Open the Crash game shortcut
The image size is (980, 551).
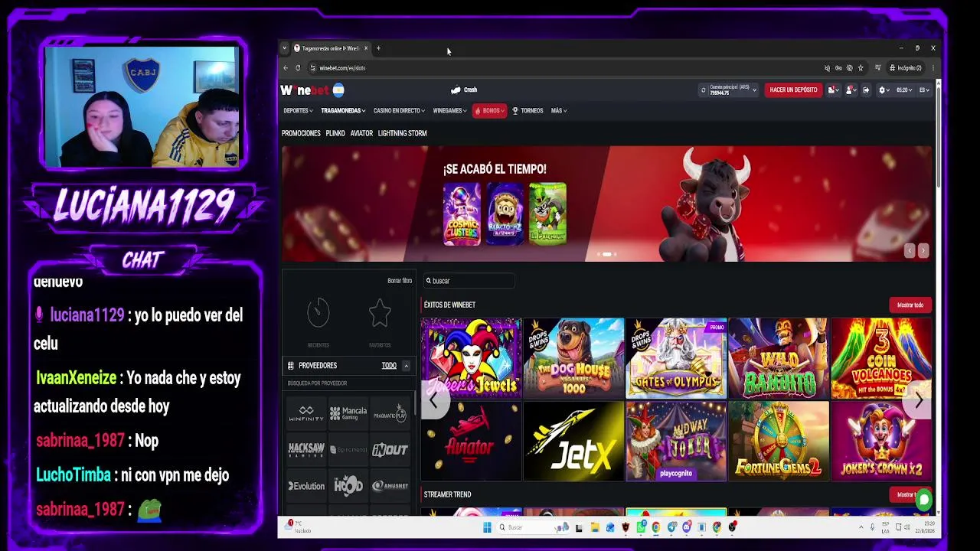point(464,90)
